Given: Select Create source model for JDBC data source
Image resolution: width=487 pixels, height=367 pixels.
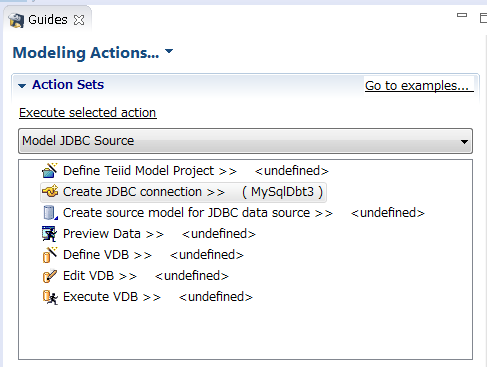Looking at the screenshot, I should pos(198,213).
